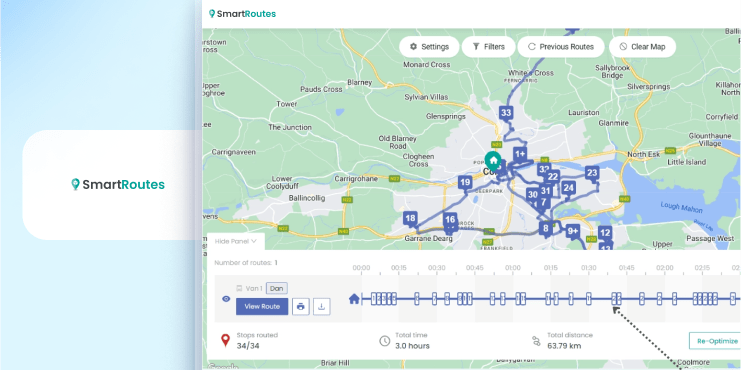Image resolution: width=741 pixels, height=370 pixels.
Task: Select map stop marker 22
Action: (553, 178)
